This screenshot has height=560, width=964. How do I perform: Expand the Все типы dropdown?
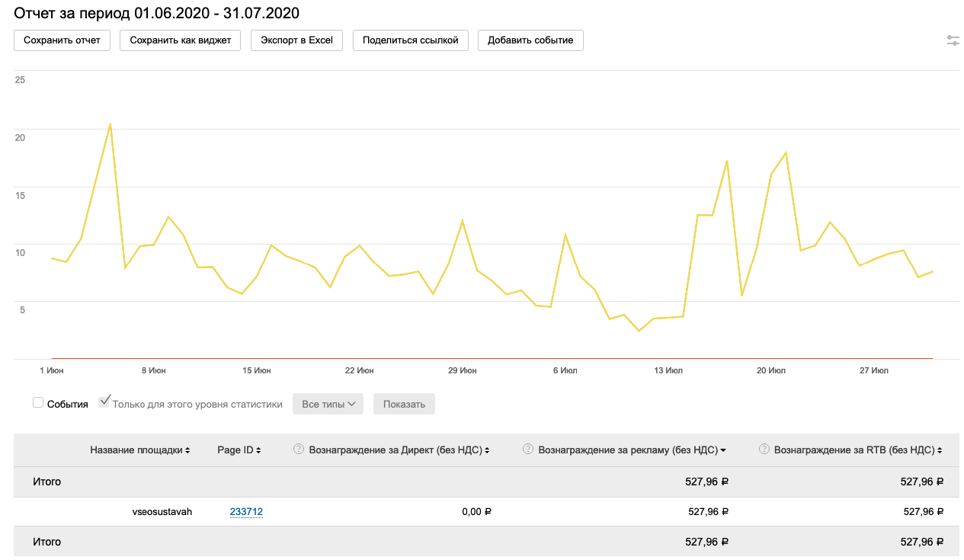pyautogui.click(x=328, y=404)
